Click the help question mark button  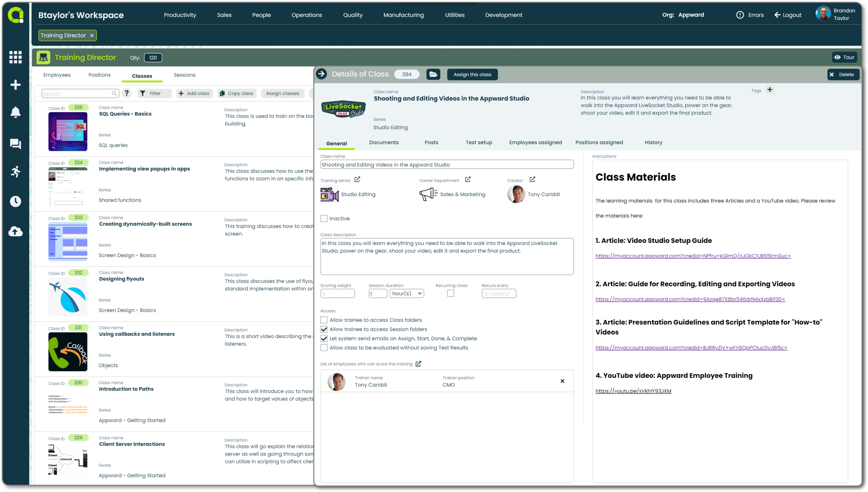pos(126,93)
